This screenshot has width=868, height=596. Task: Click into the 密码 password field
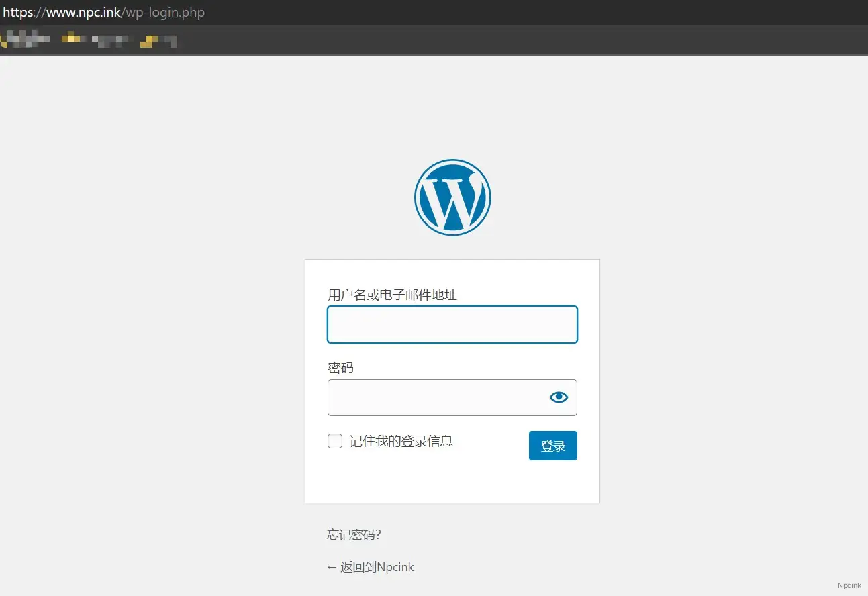point(452,397)
